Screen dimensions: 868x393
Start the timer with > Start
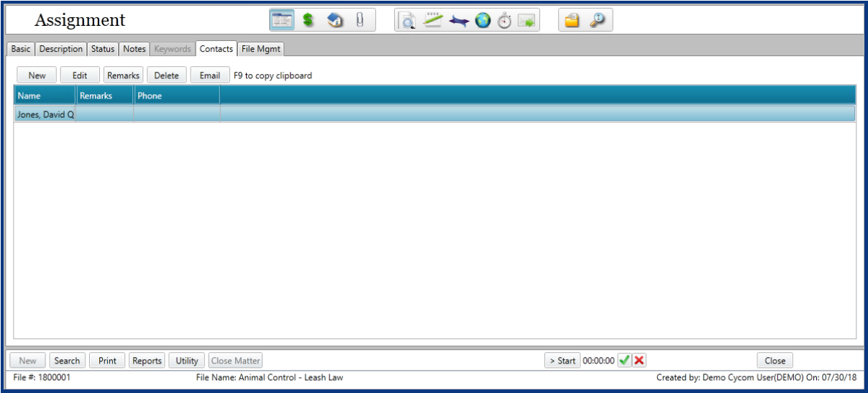tap(562, 361)
